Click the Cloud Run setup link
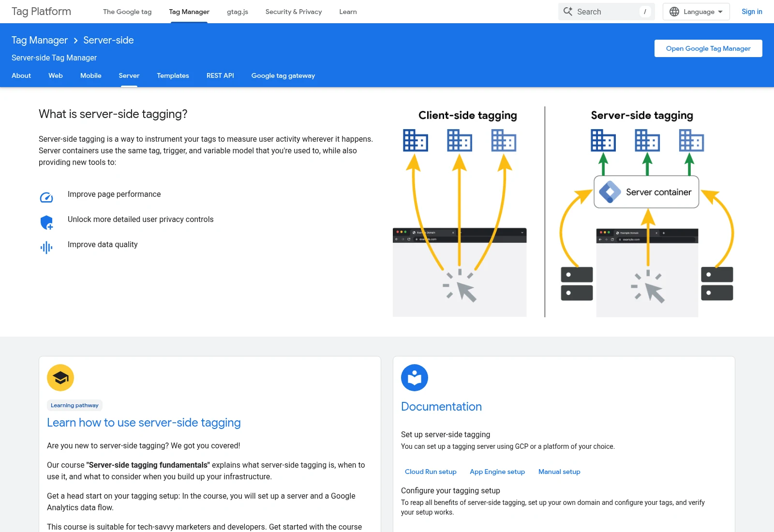This screenshot has width=774, height=532. pos(431,472)
